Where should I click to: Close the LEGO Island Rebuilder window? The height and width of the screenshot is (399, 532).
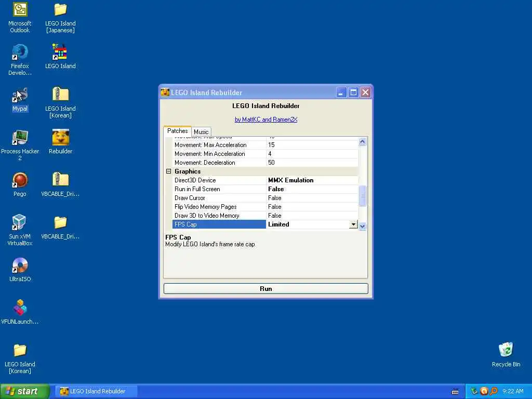click(365, 92)
